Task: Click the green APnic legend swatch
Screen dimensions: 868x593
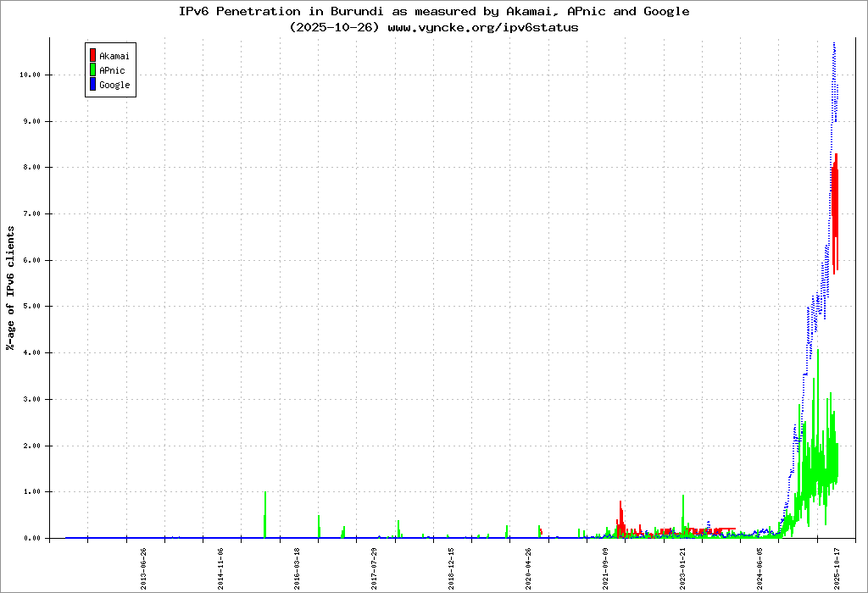Action: (x=92, y=70)
